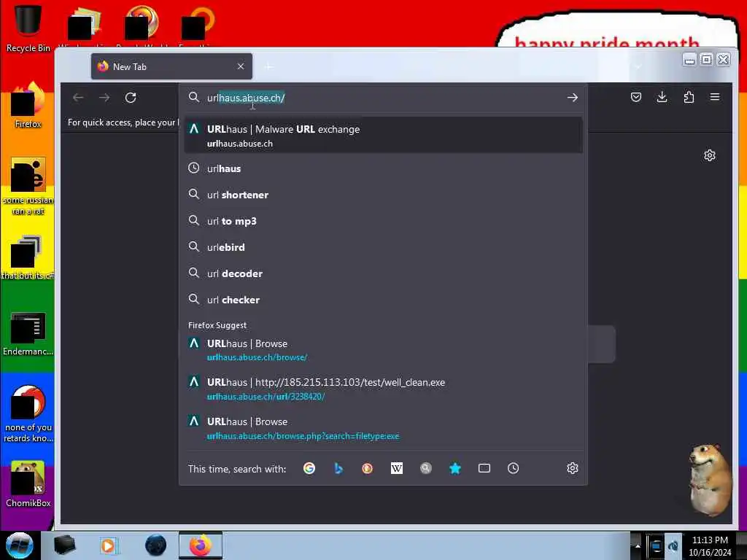
Task: Search in Bookmarks star icon
Action: click(x=455, y=469)
